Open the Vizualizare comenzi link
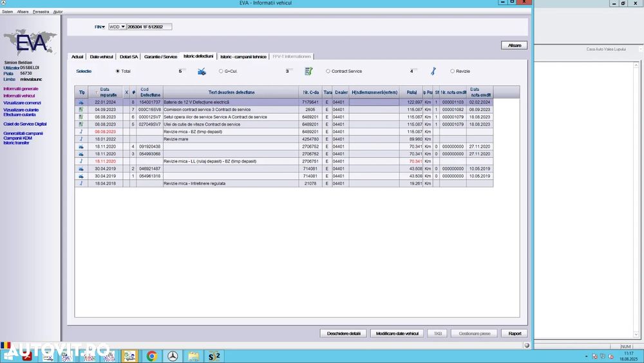The image size is (644, 363). point(22,103)
